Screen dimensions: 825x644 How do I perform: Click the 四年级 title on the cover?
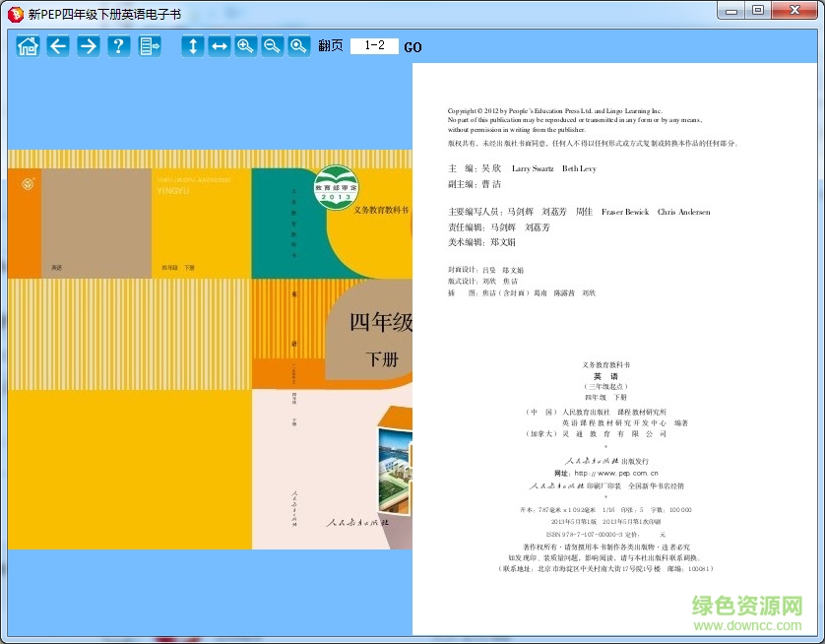click(379, 321)
